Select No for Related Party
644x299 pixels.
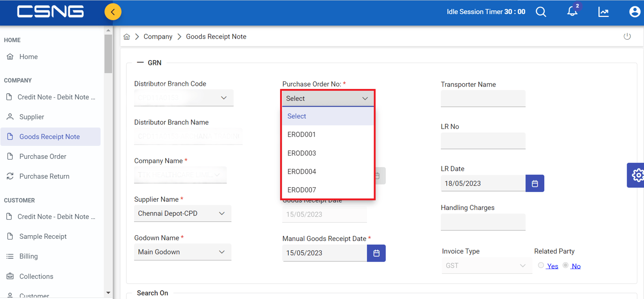pyautogui.click(x=566, y=266)
